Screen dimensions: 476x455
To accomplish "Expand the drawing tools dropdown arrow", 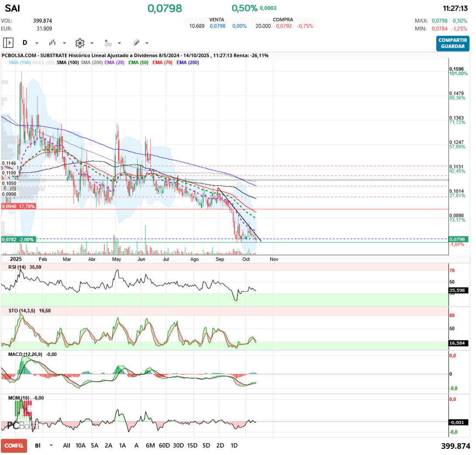I will coord(147,43).
